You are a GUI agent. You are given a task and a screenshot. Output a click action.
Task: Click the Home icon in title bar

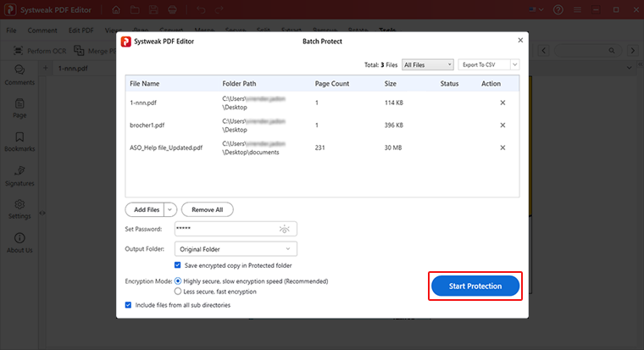click(x=116, y=9)
